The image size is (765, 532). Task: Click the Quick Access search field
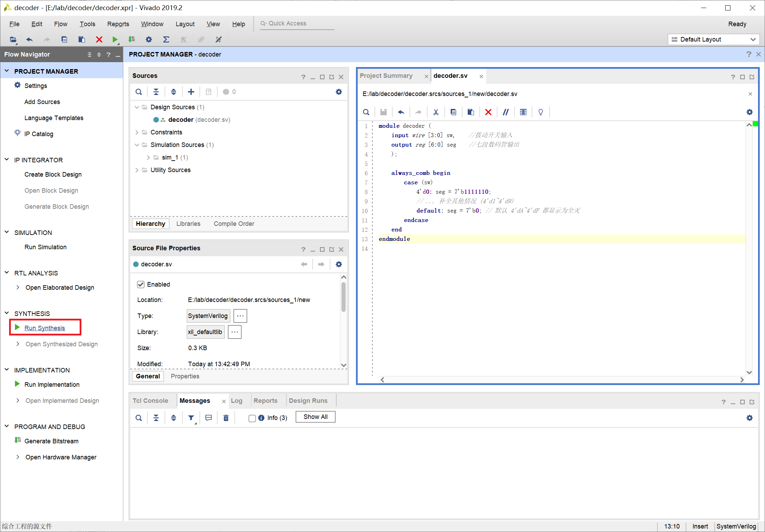coord(297,23)
